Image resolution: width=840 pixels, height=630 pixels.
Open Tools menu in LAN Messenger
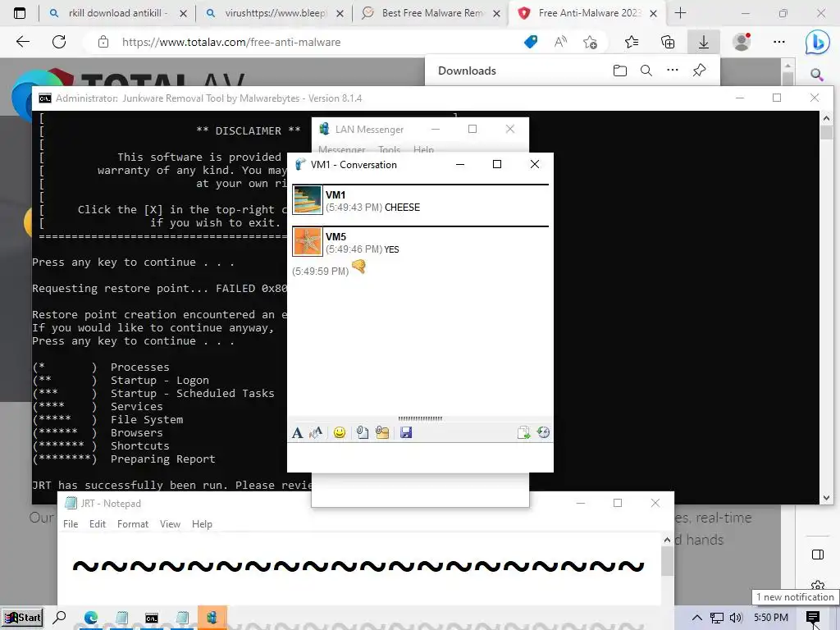390,149
